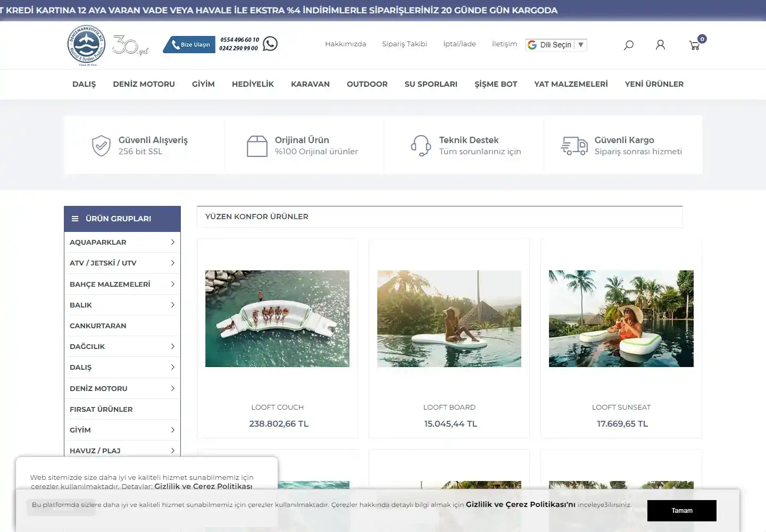Screen dimensions: 766x532
Task: Click the 238.802,66 TL price
Action: 279,424
